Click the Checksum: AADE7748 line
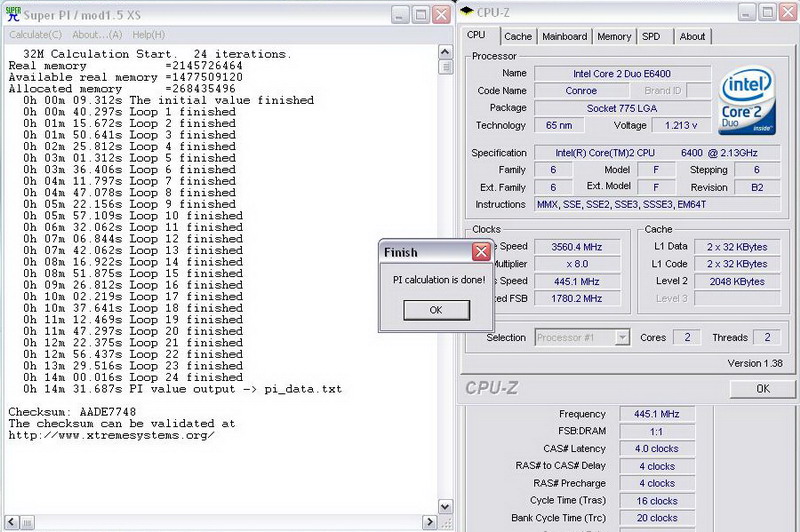The width and height of the screenshot is (800, 532). click(72, 412)
